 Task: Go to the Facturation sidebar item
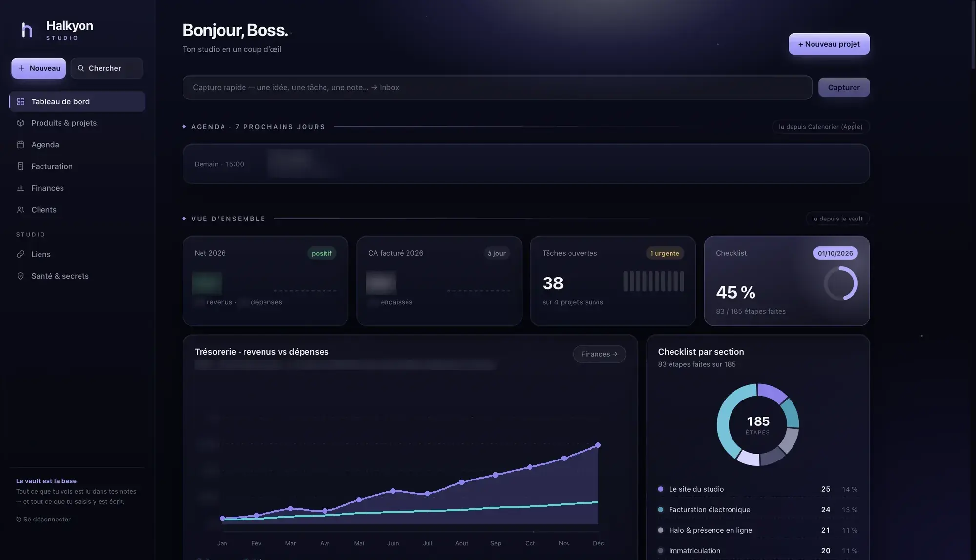[77, 166]
